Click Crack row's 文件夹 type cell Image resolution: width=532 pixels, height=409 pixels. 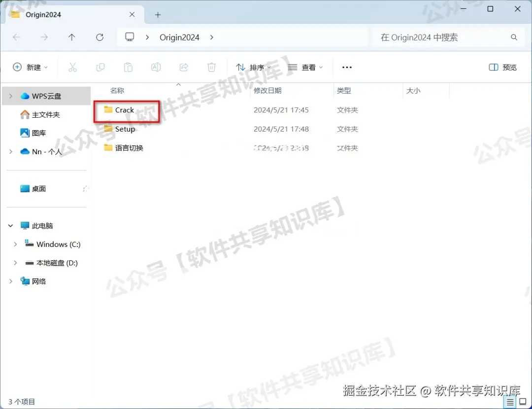click(x=347, y=110)
